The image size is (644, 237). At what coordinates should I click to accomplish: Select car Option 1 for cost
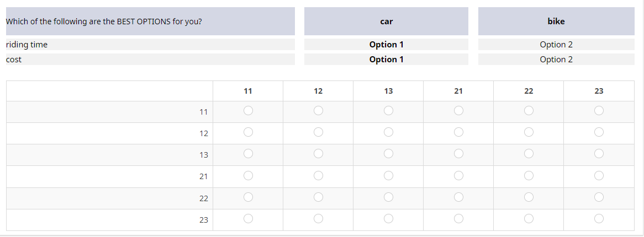point(386,60)
